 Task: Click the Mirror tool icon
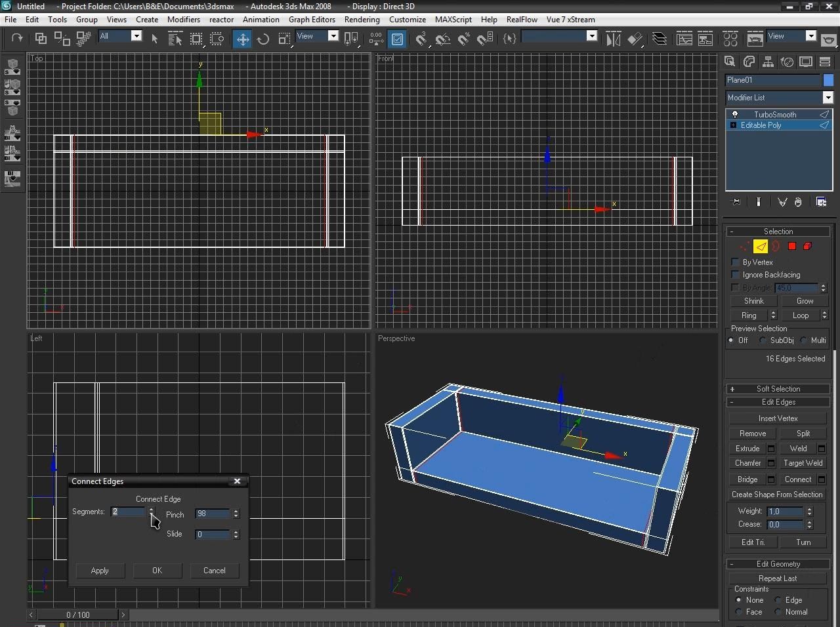coord(613,39)
